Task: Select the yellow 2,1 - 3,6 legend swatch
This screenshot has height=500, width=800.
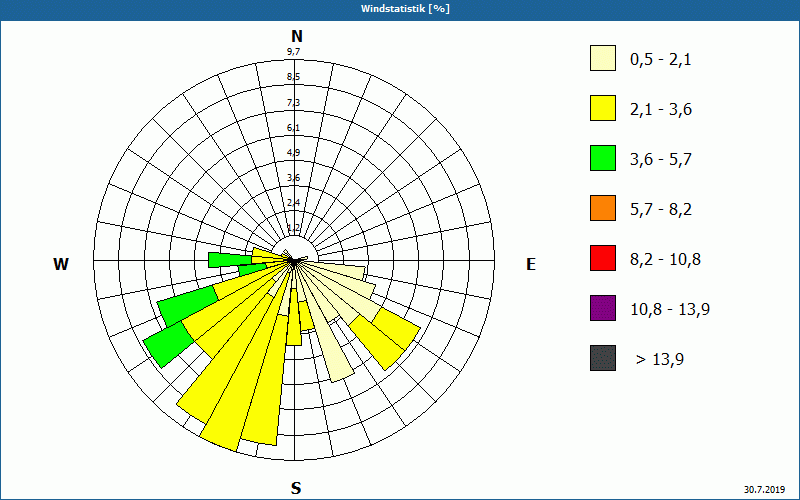Action: (x=603, y=108)
